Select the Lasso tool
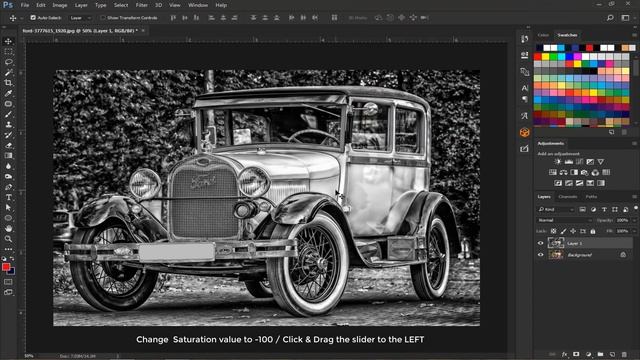 pyautogui.click(x=8, y=62)
